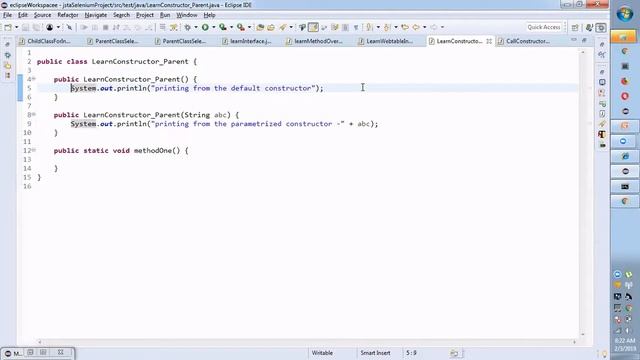Click the Debug gear-bug icon
640x360 pixels.
coord(187,27)
